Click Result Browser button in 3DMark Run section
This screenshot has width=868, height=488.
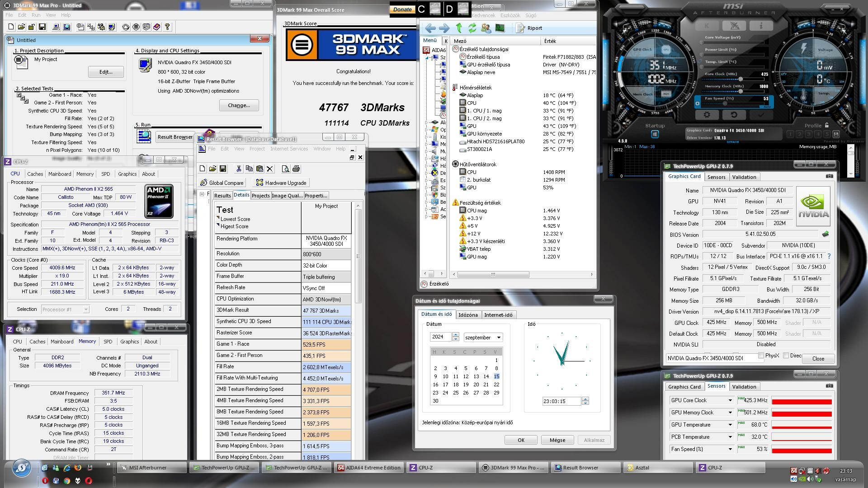175,137
